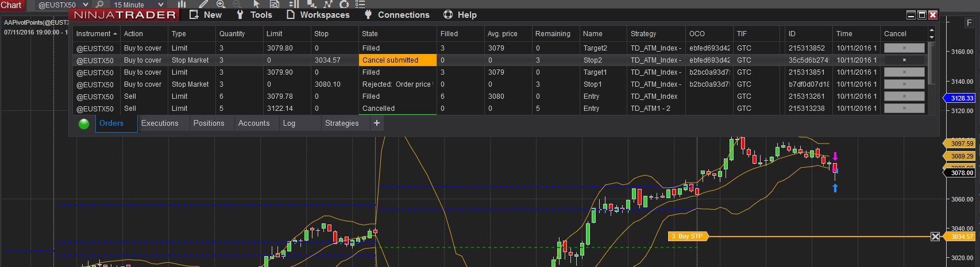Open the @EUSTX50 instrument dropdown on chart
The height and width of the screenshot is (267, 980).
tap(63, 5)
